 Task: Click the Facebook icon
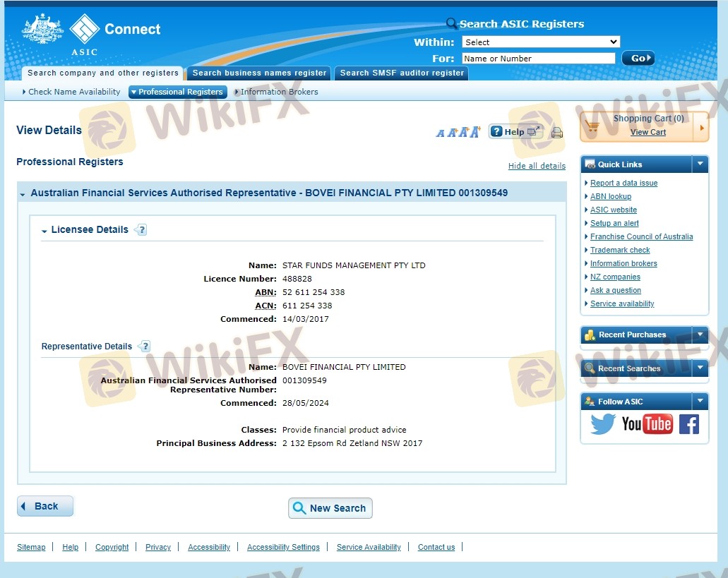pos(688,424)
